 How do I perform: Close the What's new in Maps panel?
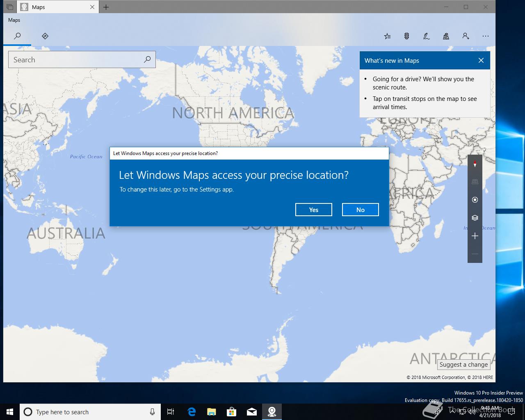click(481, 60)
